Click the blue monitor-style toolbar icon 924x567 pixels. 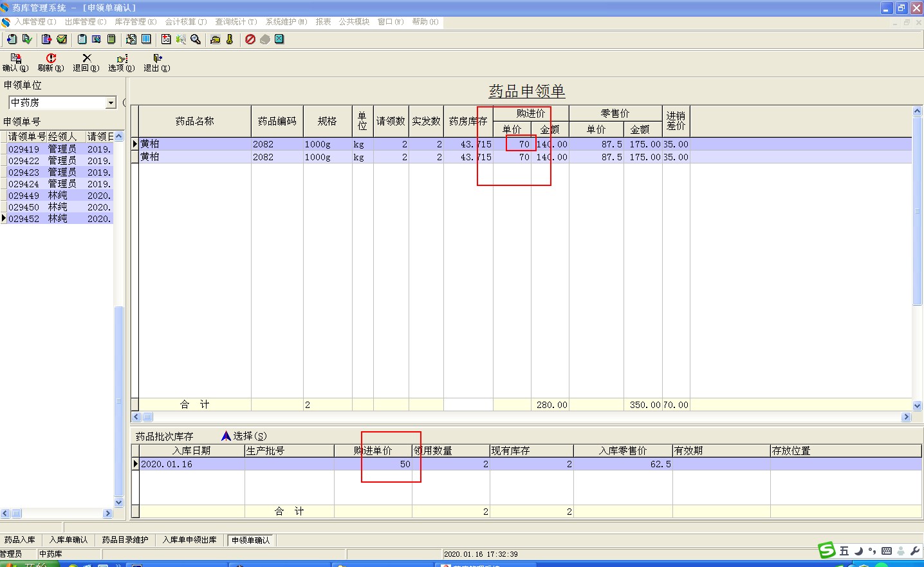(97, 39)
